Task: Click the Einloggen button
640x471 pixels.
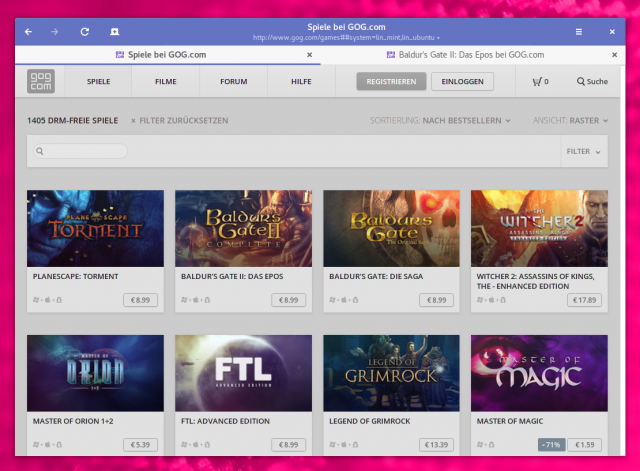Action: coord(462,82)
